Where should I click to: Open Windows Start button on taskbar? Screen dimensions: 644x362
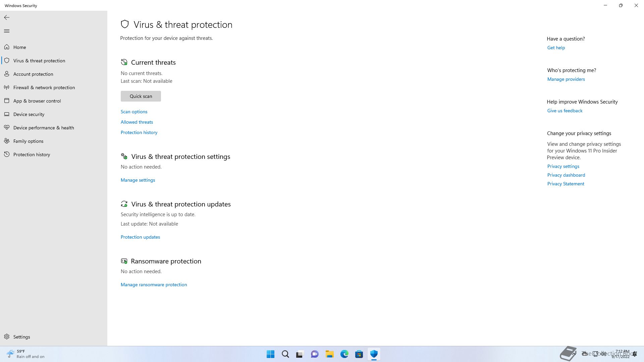(270, 354)
